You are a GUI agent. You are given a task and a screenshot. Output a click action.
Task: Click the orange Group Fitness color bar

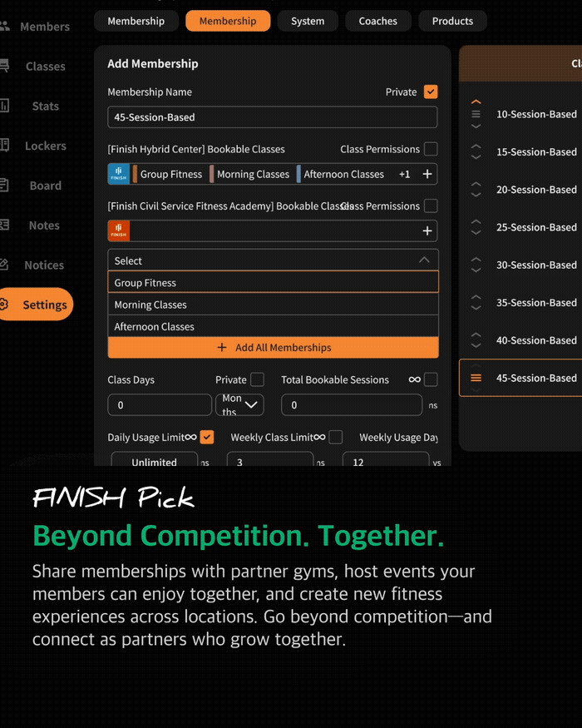(x=135, y=174)
